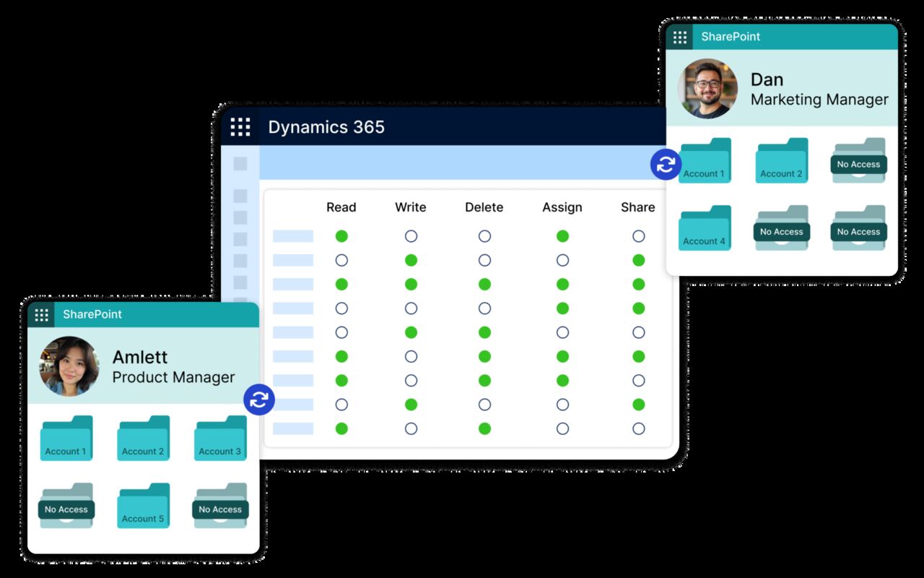Toggle Assign permission in the top table row

pyautogui.click(x=562, y=236)
